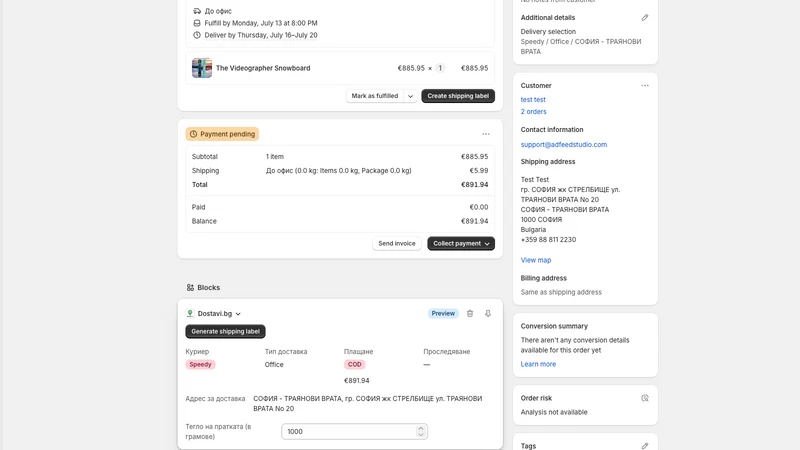Open the test test customer link
The image size is (800, 450).
point(533,99)
